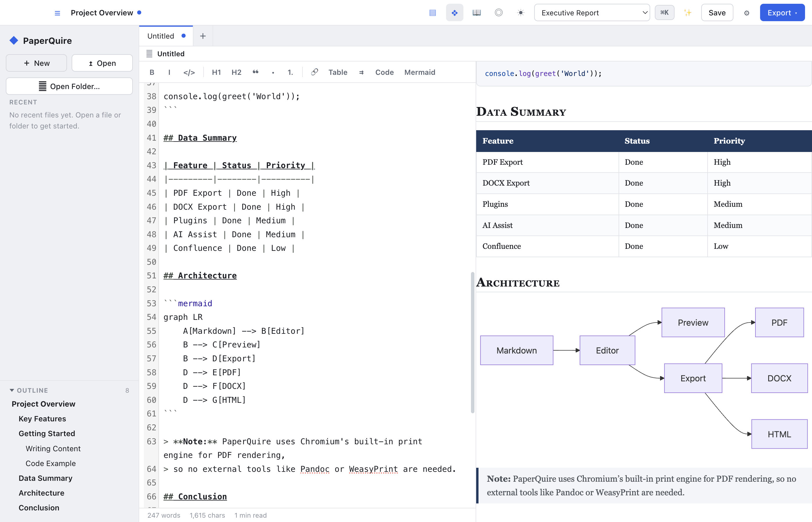Select Architecture in the outline
Viewport: 812px width, 522px height.
(41, 493)
